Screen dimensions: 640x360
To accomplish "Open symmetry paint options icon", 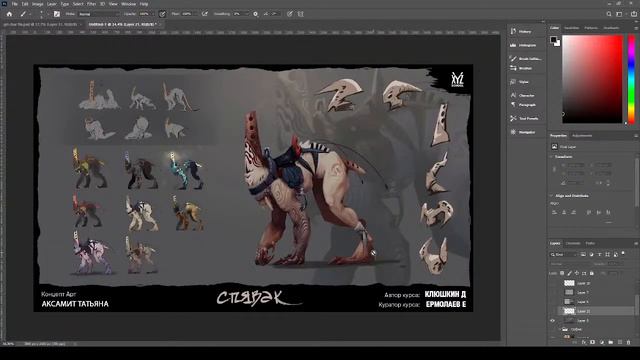I will pyautogui.click(x=300, y=14).
